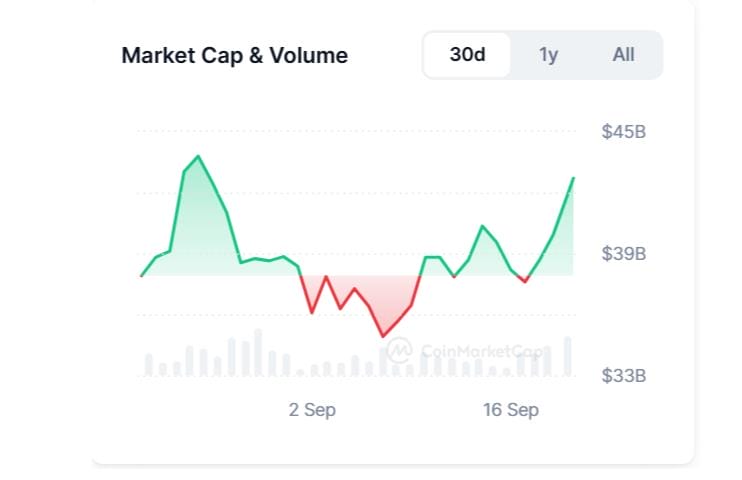Click the small red dip near 16 Sep

(x=524, y=282)
